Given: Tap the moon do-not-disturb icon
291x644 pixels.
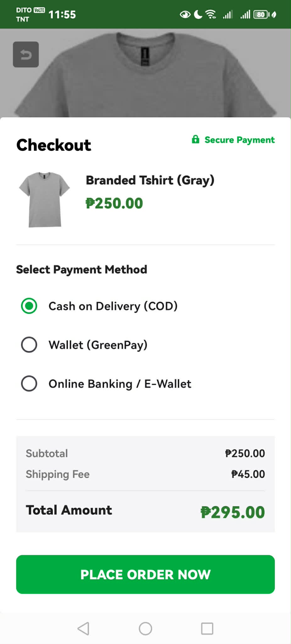Looking at the screenshot, I should [198, 14].
